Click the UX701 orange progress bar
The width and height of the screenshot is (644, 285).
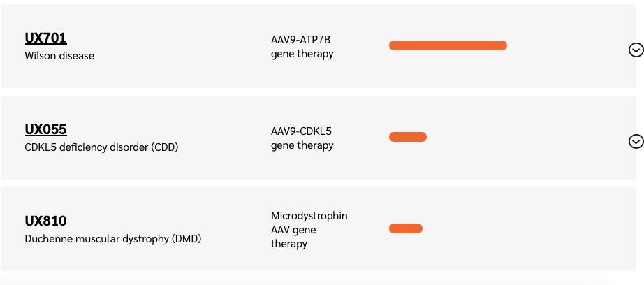[448, 45]
